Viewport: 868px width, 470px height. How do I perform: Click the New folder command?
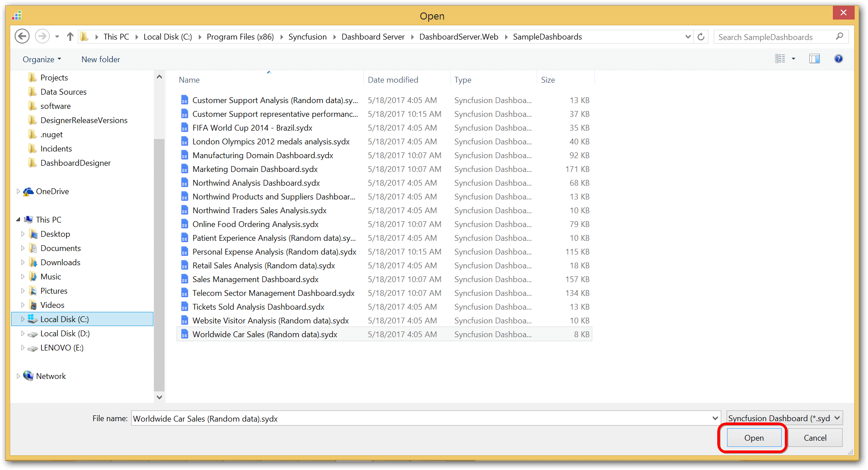[100, 60]
